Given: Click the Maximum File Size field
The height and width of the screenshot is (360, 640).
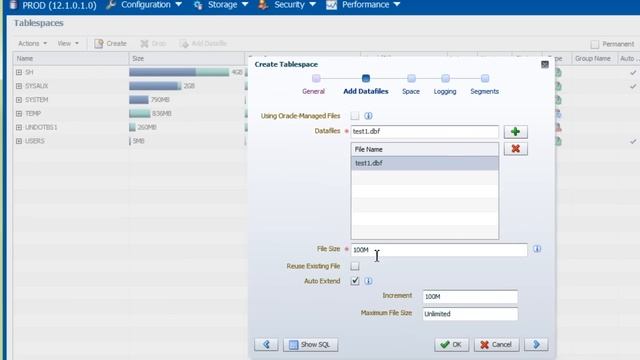Looking at the screenshot, I should click(470, 314).
